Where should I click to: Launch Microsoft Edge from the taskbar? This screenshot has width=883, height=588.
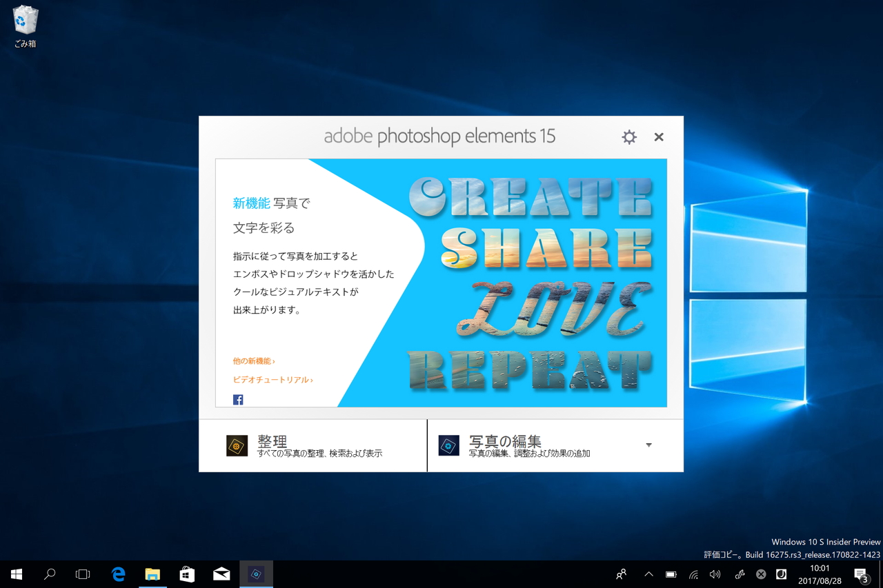pos(118,574)
